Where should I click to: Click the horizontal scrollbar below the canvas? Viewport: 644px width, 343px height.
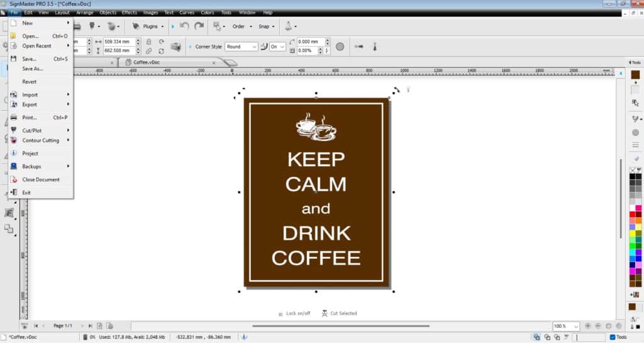[x=341, y=326]
